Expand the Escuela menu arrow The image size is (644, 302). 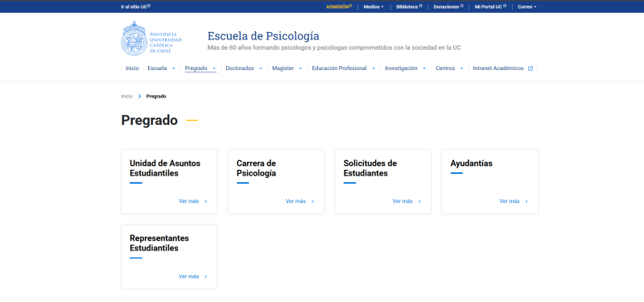pyautogui.click(x=173, y=68)
